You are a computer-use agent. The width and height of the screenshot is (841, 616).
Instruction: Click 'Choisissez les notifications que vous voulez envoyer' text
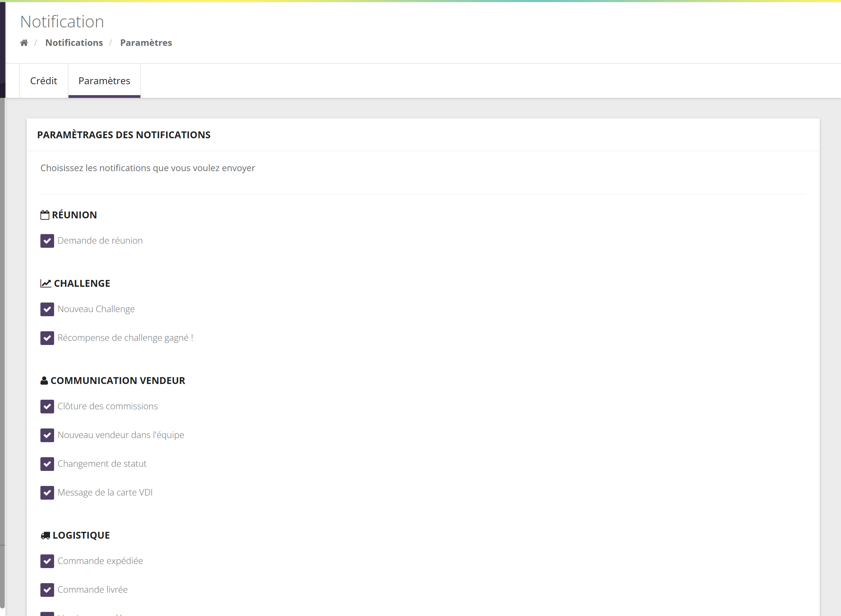(x=148, y=168)
